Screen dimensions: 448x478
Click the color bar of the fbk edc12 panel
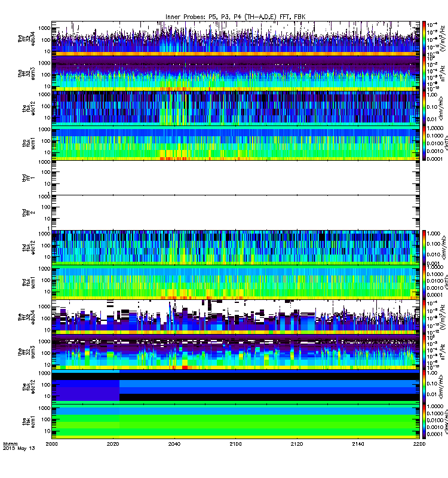point(424,387)
